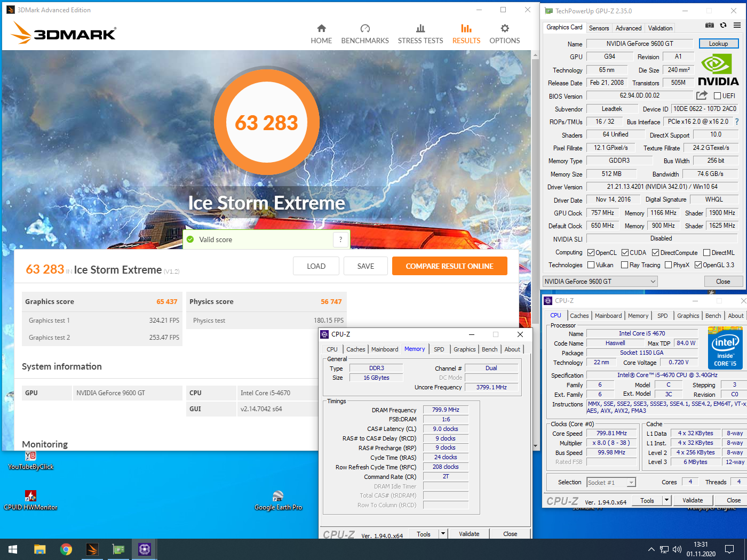Switch to 3DMark in taskbar
The image size is (747, 560).
click(x=92, y=549)
